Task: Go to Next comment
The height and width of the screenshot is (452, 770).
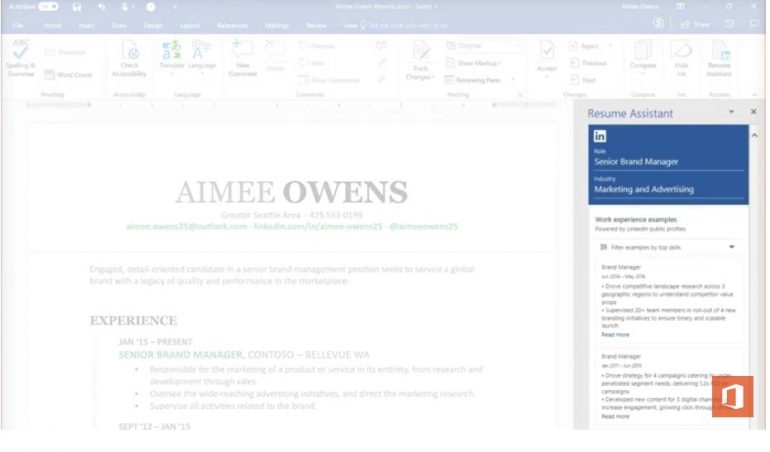Action: pyautogui.click(x=312, y=63)
